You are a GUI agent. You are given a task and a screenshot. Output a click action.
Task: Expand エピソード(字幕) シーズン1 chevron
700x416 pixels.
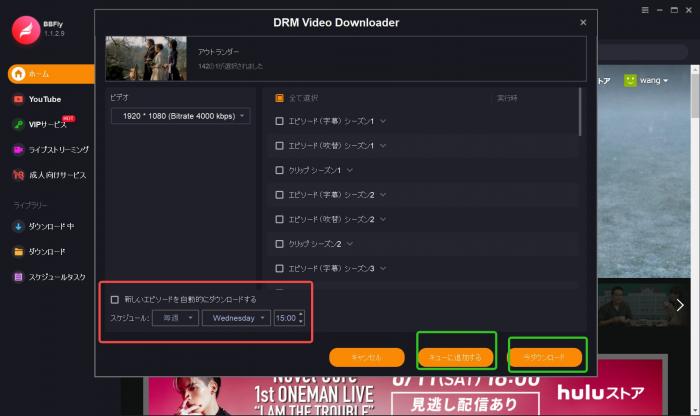pyautogui.click(x=383, y=121)
